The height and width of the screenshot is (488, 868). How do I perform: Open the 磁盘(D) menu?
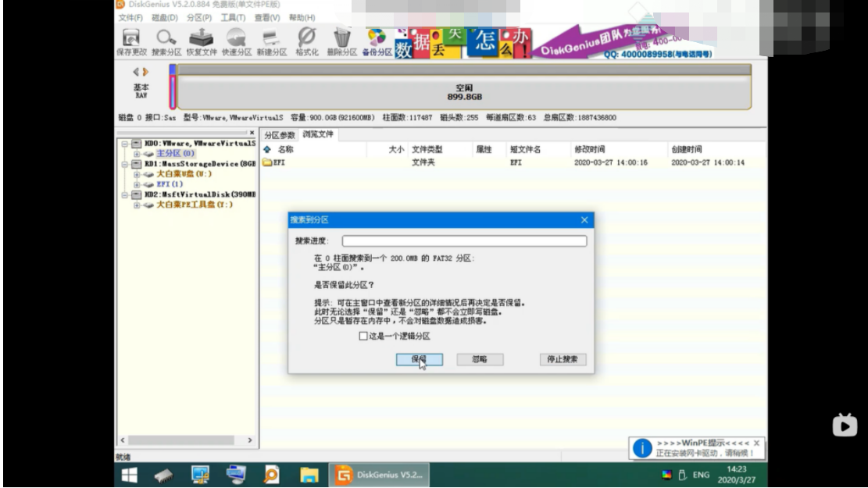point(164,18)
